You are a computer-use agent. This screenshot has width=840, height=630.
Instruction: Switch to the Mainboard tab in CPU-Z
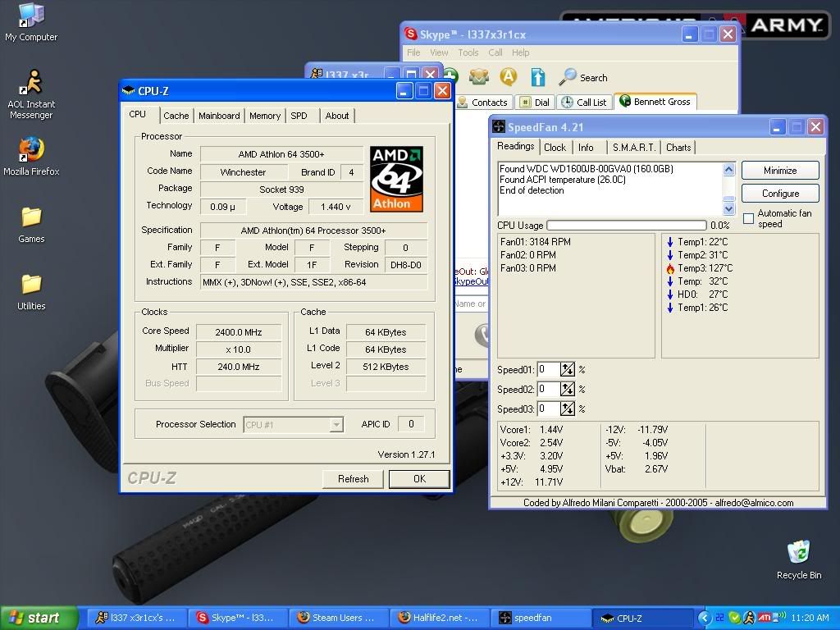(x=219, y=116)
